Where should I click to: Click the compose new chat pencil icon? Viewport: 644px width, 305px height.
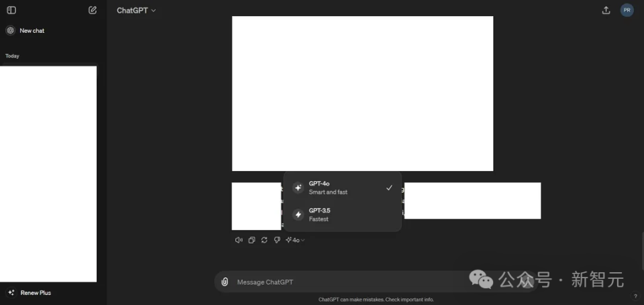pos(93,10)
